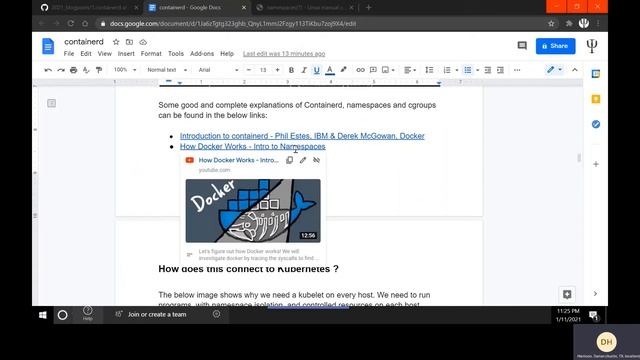Collapse side panel with right chevron
The height and width of the screenshot is (360, 640).
[x=595, y=293]
